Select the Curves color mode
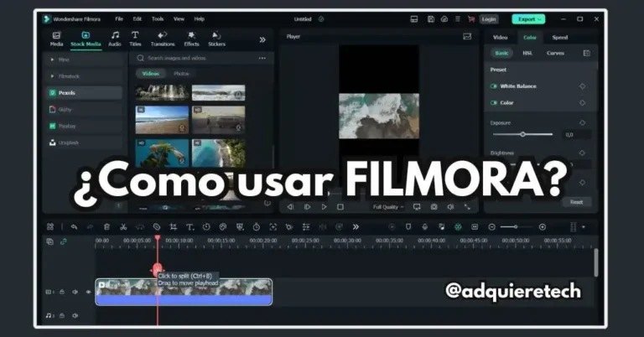Image resolution: width=644 pixels, height=337 pixels. pos(555,53)
